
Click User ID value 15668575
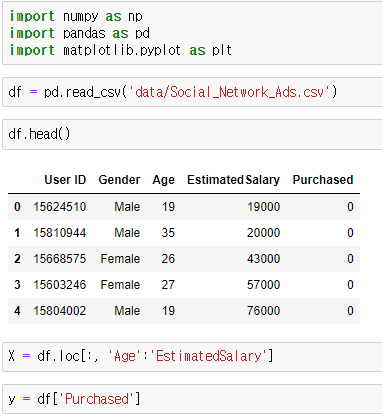pyautogui.click(x=60, y=259)
